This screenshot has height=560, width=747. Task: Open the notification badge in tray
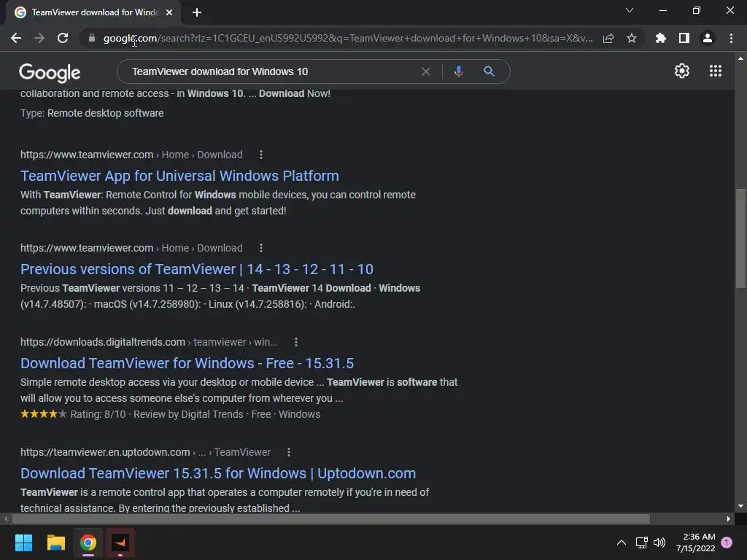click(727, 542)
